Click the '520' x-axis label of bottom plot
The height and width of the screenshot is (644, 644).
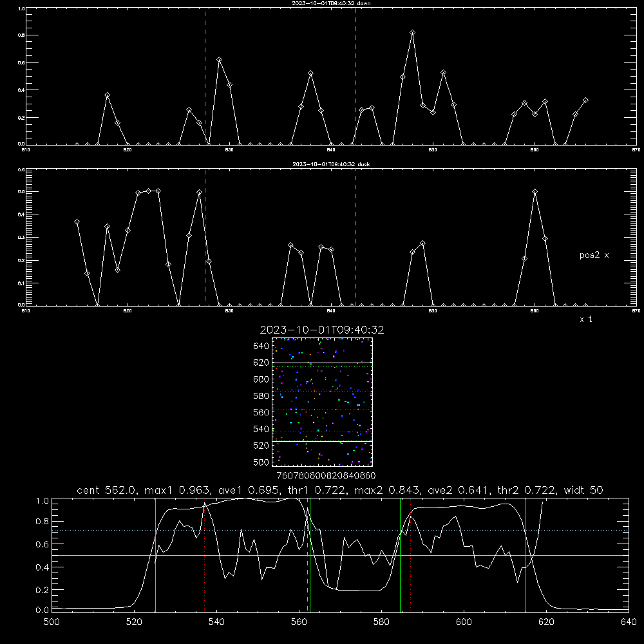click(134, 622)
